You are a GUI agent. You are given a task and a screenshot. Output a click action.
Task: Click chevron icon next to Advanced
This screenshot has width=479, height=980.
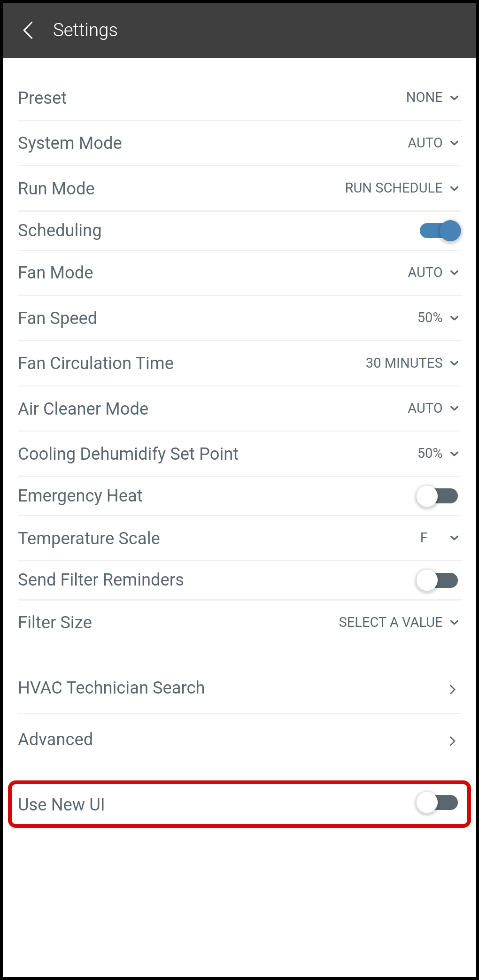click(x=452, y=741)
